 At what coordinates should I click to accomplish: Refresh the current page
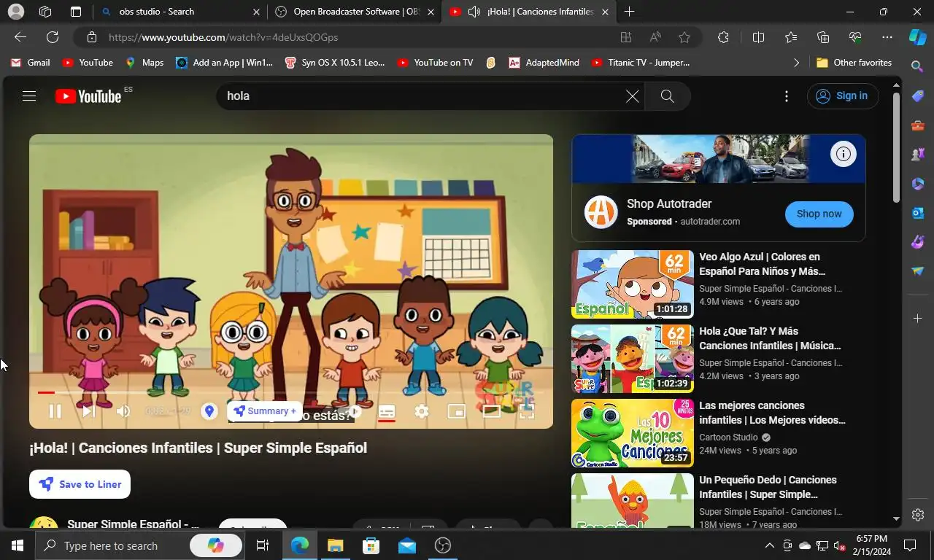click(x=53, y=37)
